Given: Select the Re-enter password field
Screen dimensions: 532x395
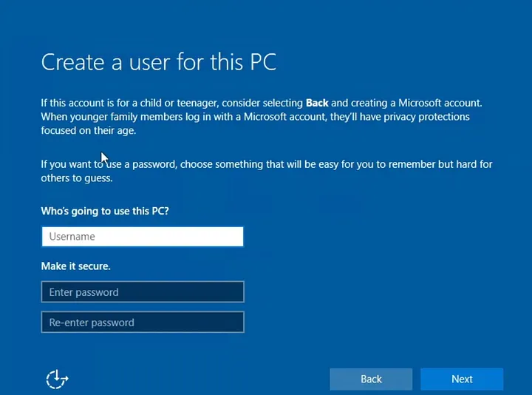Looking at the screenshot, I should 142,323.
